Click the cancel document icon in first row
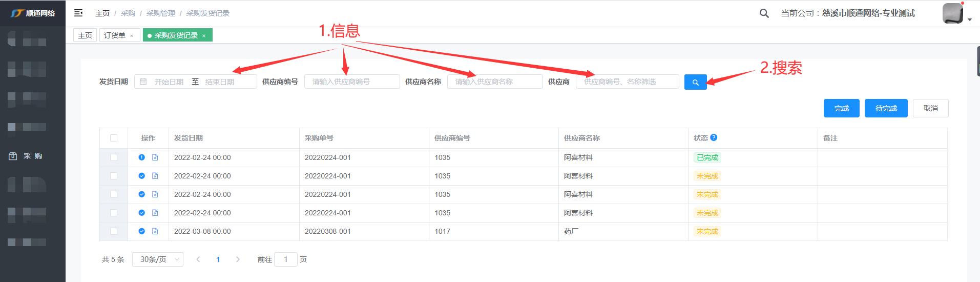Screen dimensions: 980x282 tap(155, 157)
